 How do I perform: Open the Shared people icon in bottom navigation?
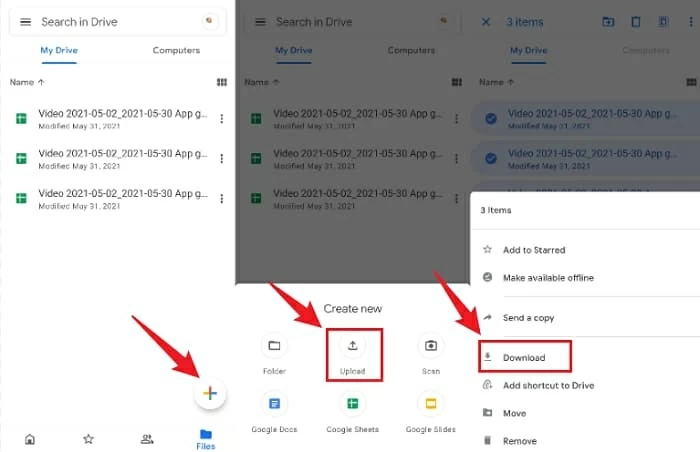(x=147, y=438)
